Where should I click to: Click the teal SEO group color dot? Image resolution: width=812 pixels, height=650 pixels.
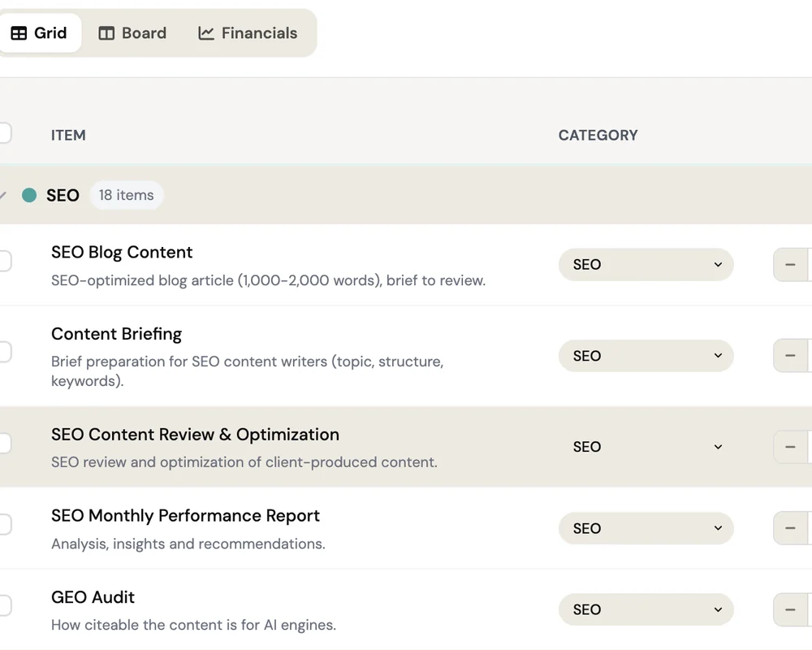pyautogui.click(x=29, y=196)
